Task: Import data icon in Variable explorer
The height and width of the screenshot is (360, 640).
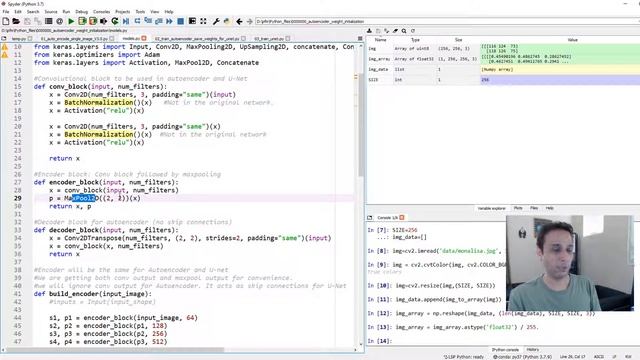Action: pos(369,31)
